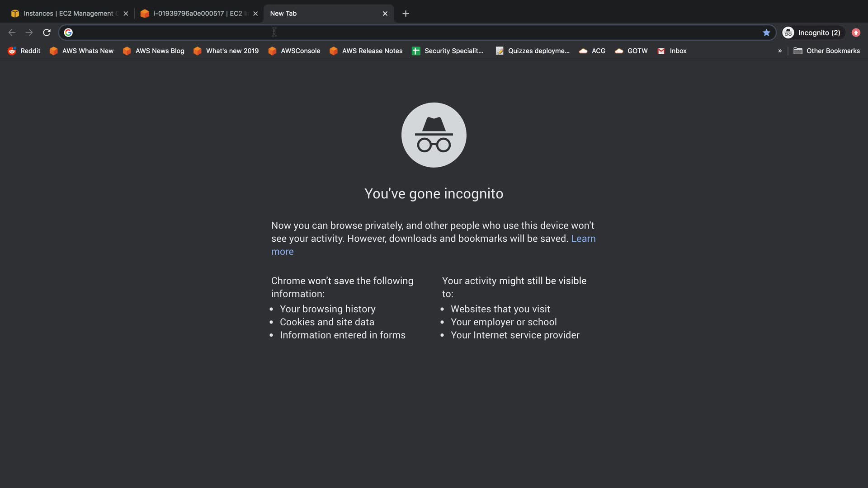Click the reload page icon
868x488 pixels.
pos(47,33)
